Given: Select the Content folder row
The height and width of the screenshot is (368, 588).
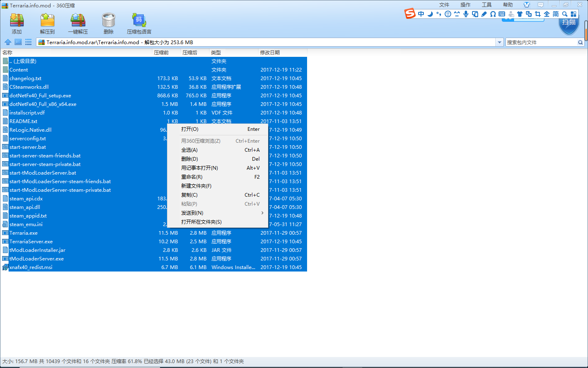Looking at the screenshot, I should [154, 70].
